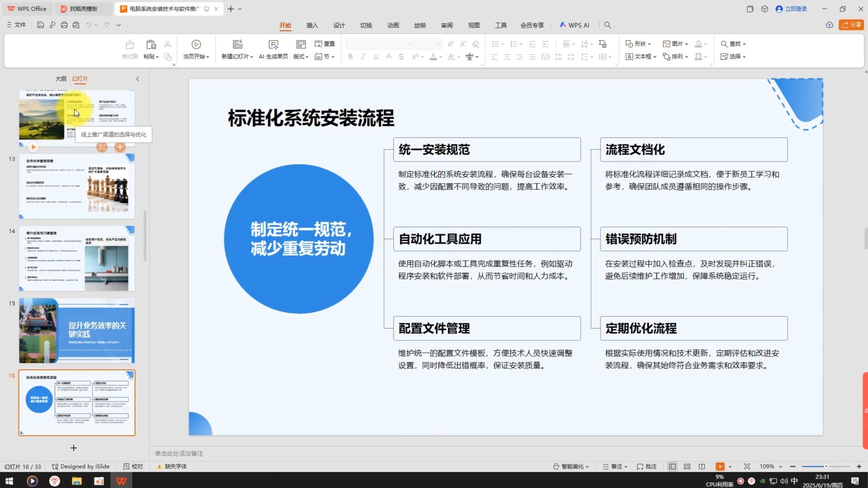Image resolution: width=868 pixels, height=488 pixels.
Task: Select slide 15 thumbnail
Action: pos(77,330)
